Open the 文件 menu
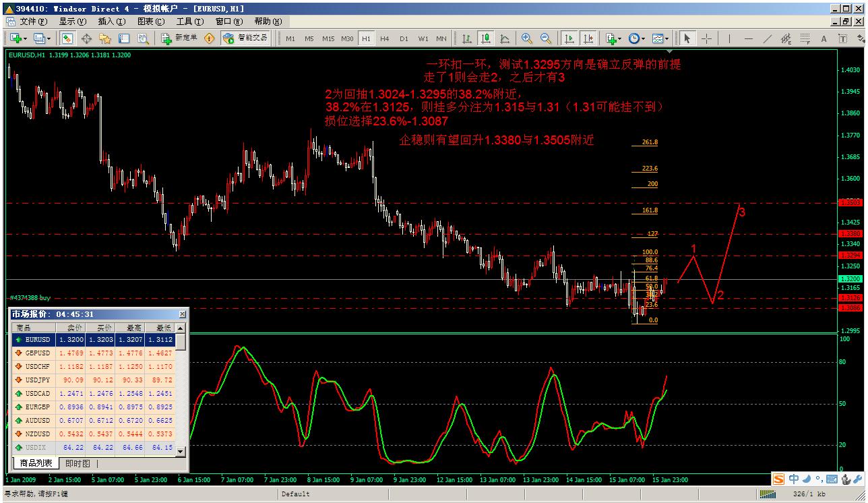Screen dimensions: 868x503 point(33,22)
